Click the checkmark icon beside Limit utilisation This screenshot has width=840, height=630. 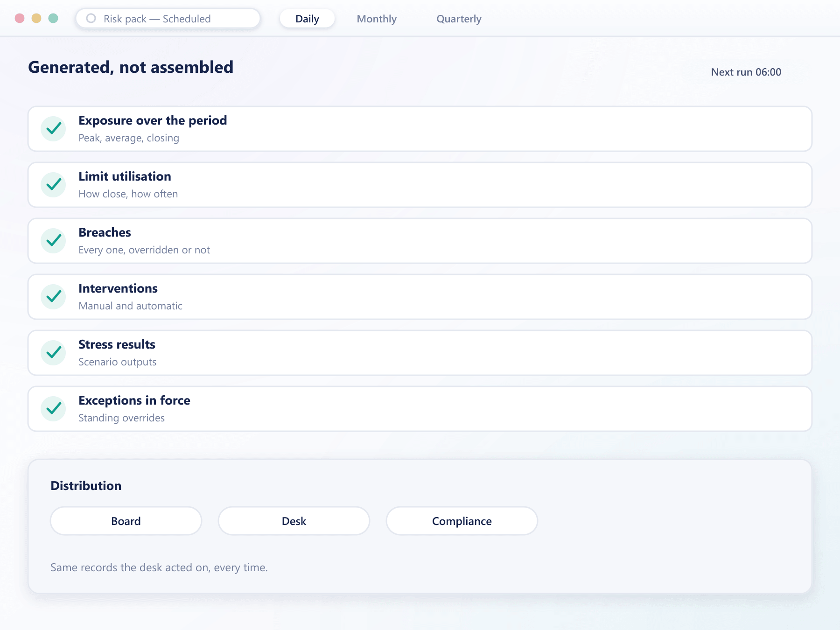click(54, 185)
